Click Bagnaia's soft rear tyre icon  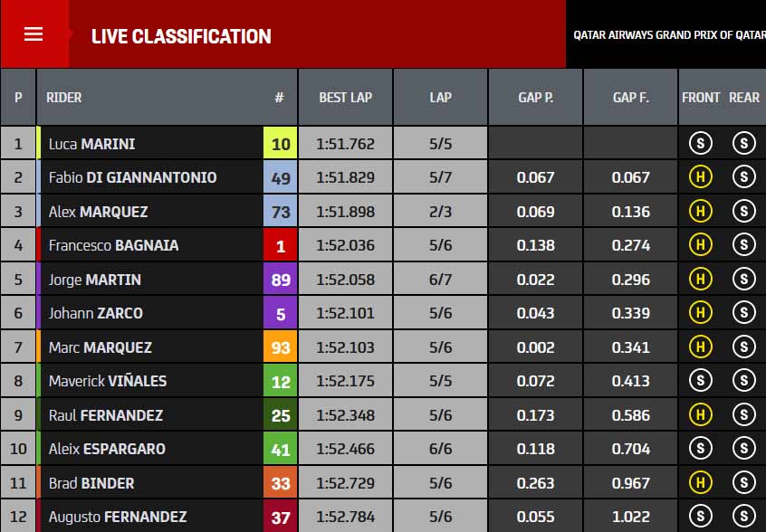tap(744, 244)
